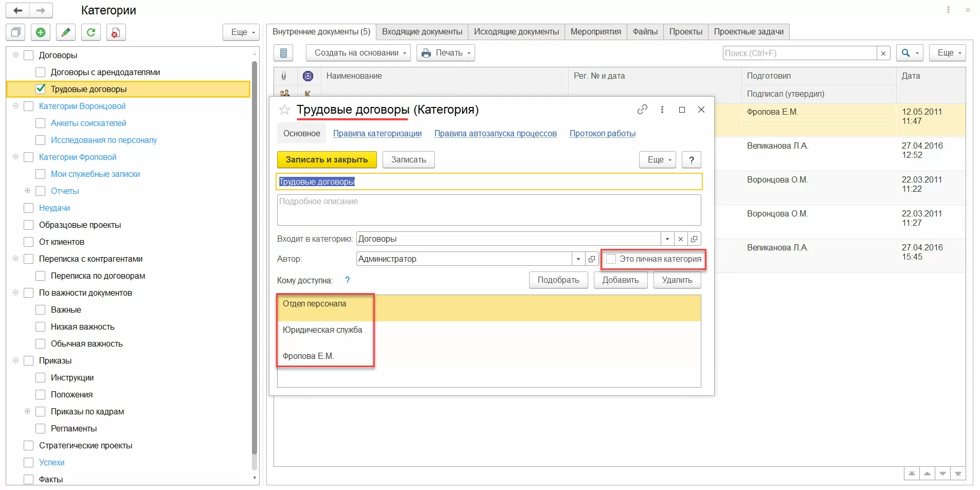980x490 pixels.
Task: Open the list view settings icon
Action: click(x=283, y=53)
